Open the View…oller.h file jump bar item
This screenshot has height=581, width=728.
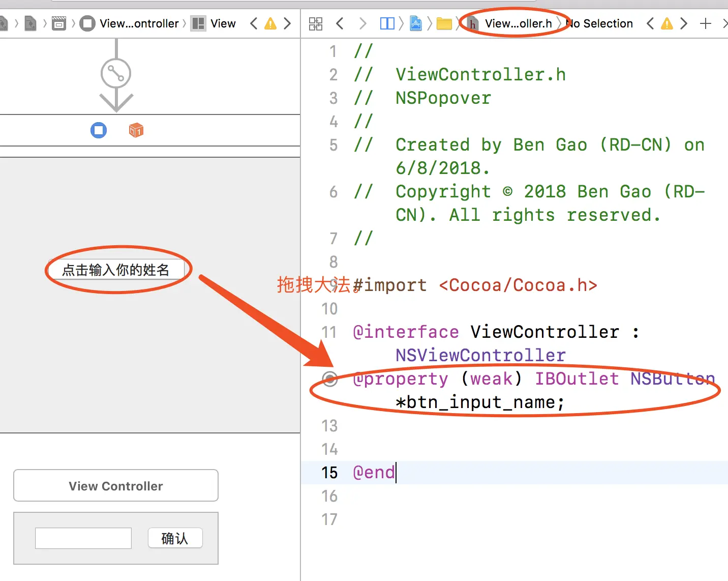coord(511,23)
